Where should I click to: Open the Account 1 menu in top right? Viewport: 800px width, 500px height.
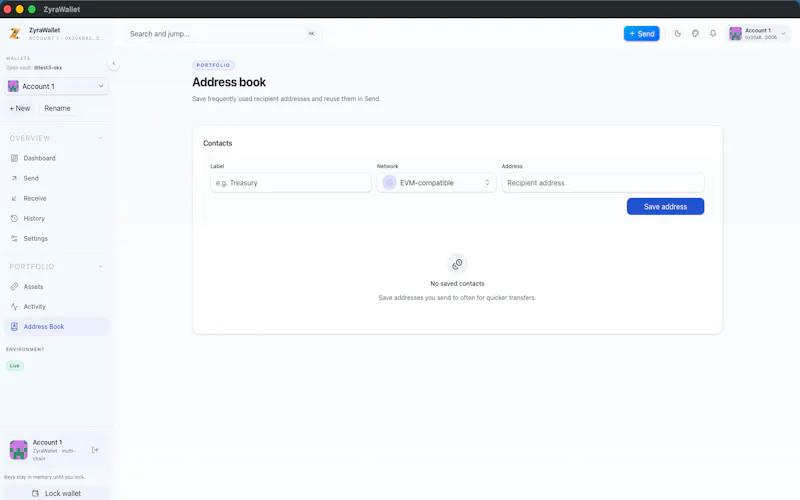pos(758,34)
